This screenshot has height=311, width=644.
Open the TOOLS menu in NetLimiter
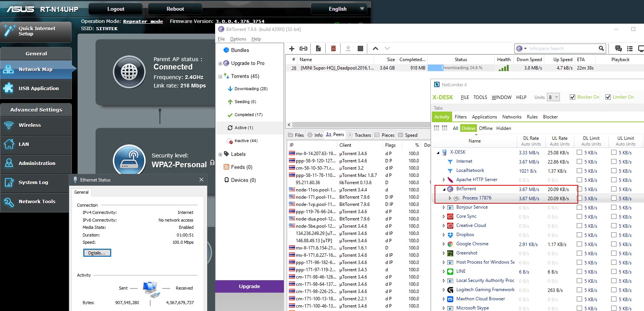[480, 97]
